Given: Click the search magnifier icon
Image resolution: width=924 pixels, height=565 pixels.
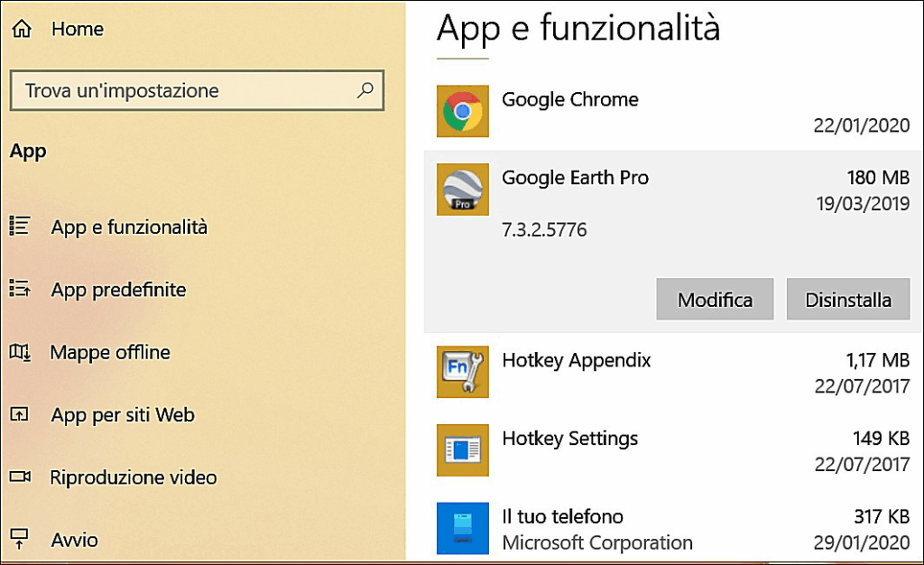Looking at the screenshot, I should pyautogui.click(x=365, y=90).
